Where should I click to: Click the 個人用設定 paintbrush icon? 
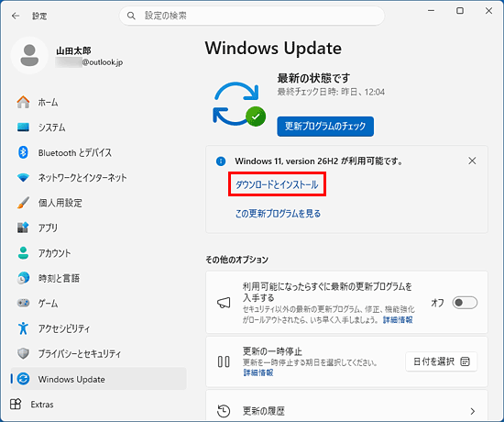coord(23,203)
